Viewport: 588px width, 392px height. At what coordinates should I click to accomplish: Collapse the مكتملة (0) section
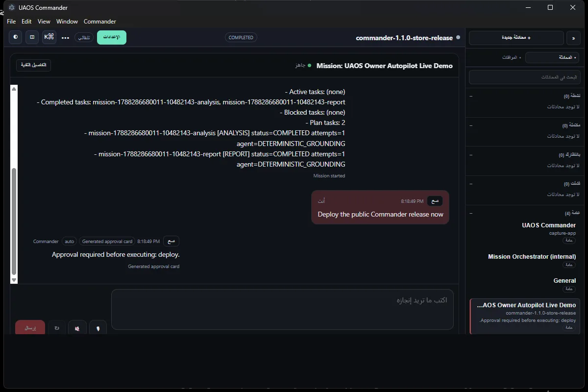[471, 125]
